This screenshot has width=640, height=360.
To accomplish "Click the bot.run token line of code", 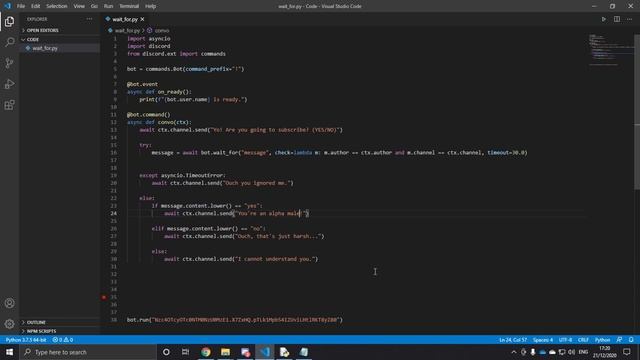I will tap(235, 320).
